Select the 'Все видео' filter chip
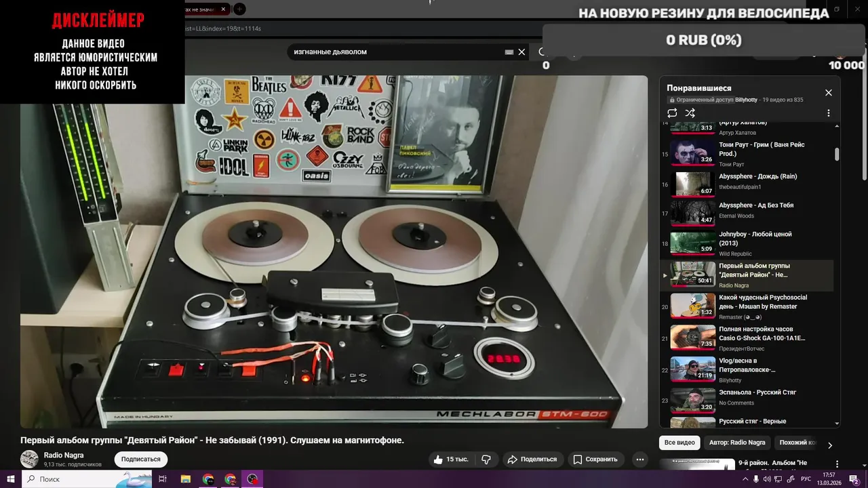Screen dimensions: 868x488 click(679, 443)
